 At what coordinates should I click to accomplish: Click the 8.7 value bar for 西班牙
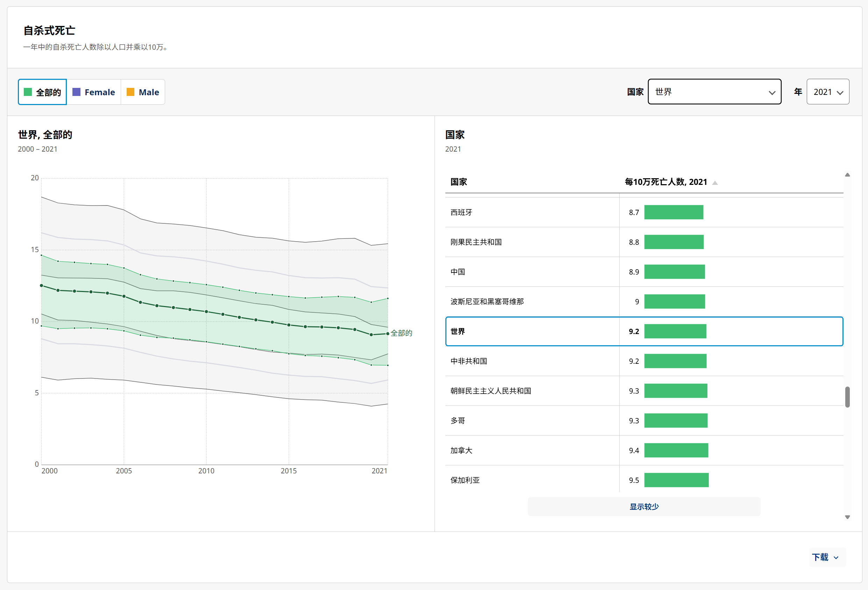[x=673, y=213]
